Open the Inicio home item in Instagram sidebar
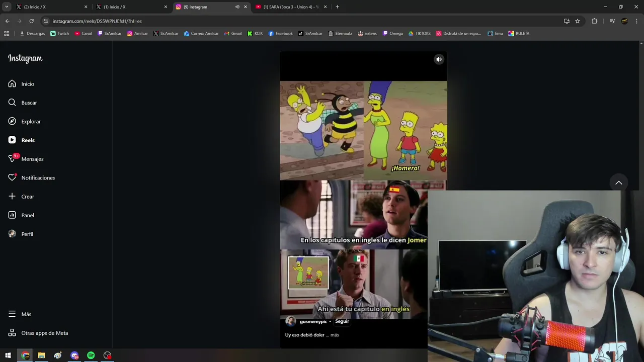 click(21, 84)
